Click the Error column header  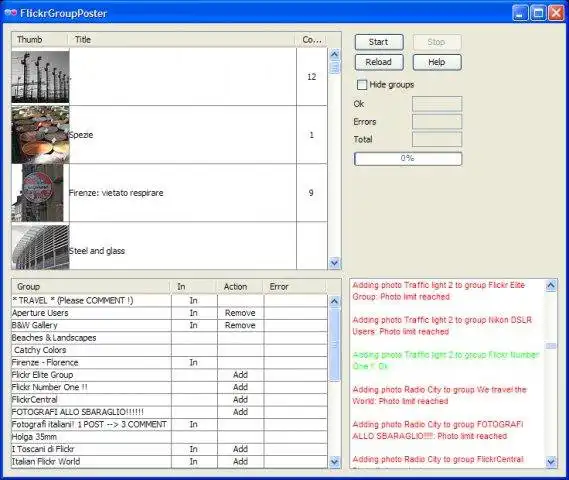[295, 287]
